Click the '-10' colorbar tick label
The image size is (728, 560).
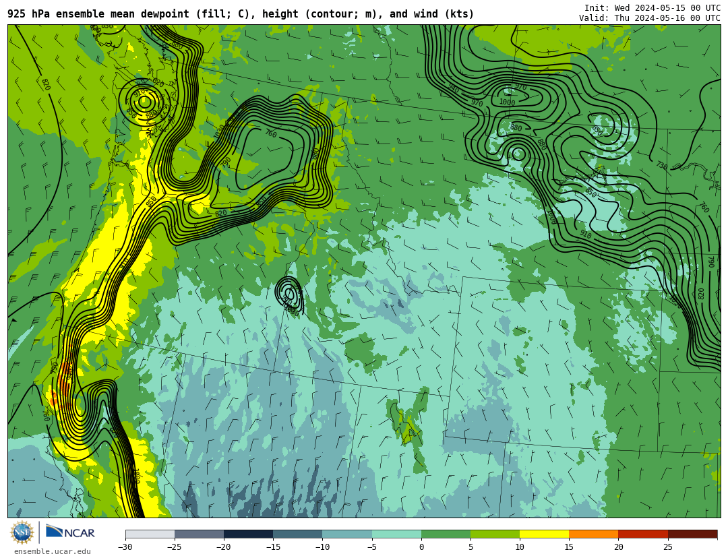[323, 547]
